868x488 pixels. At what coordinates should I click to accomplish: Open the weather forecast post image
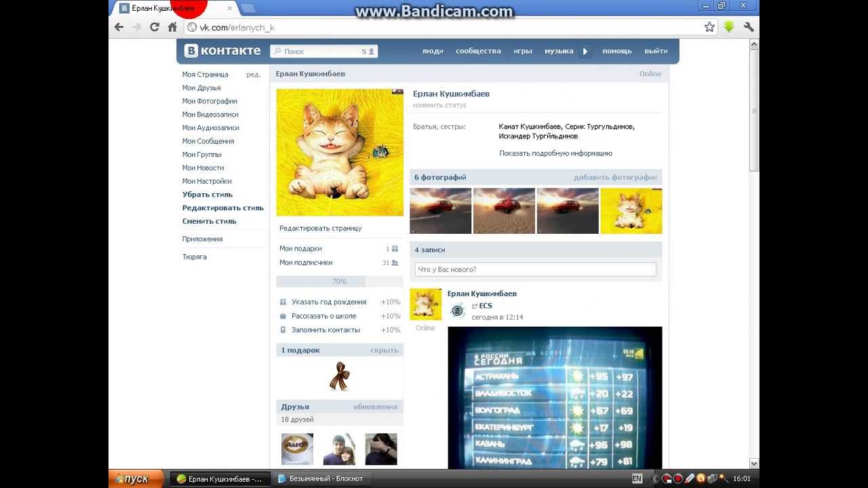coord(555,398)
